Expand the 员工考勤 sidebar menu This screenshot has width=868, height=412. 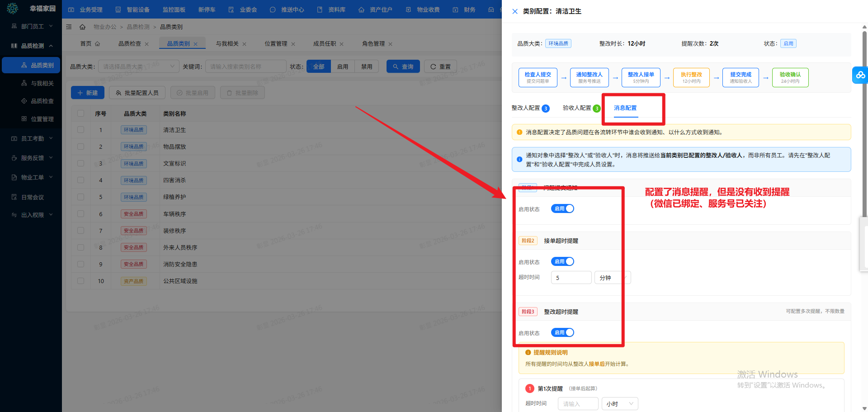[33, 138]
